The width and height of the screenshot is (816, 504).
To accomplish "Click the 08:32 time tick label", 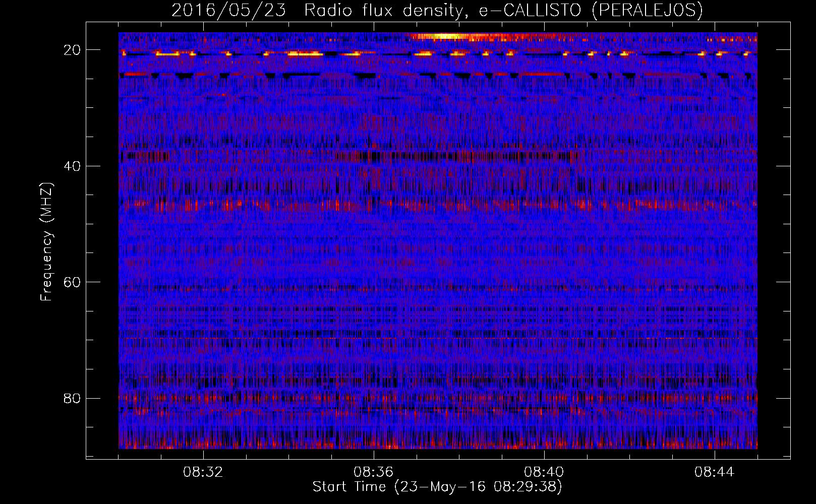I will point(203,472).
